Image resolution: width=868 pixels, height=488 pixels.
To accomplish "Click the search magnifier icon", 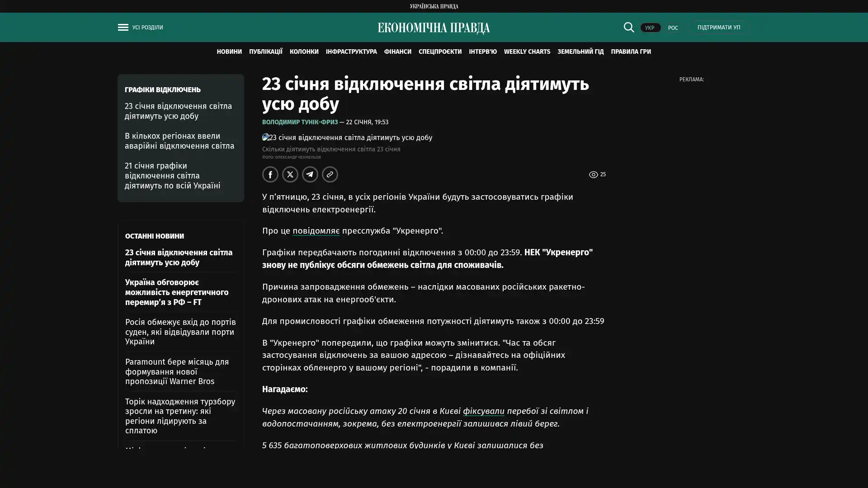I will coord(629,27).
